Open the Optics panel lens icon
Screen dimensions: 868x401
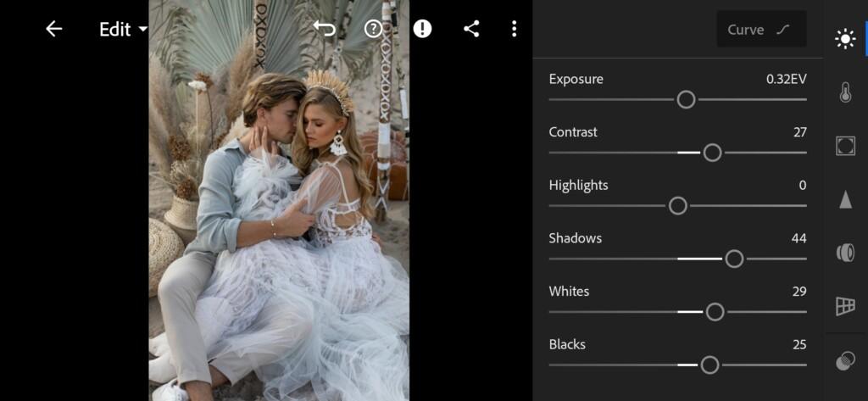coord(845,253)
